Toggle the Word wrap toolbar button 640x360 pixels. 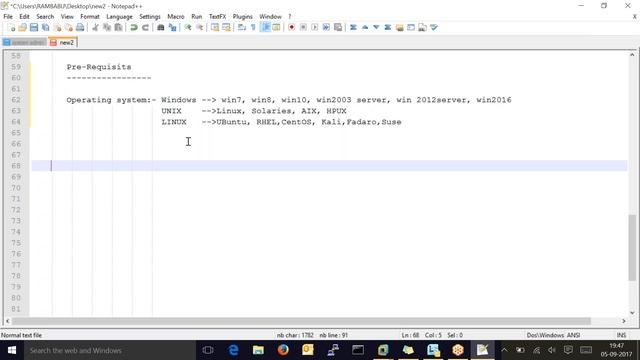[x=242, y=27]
